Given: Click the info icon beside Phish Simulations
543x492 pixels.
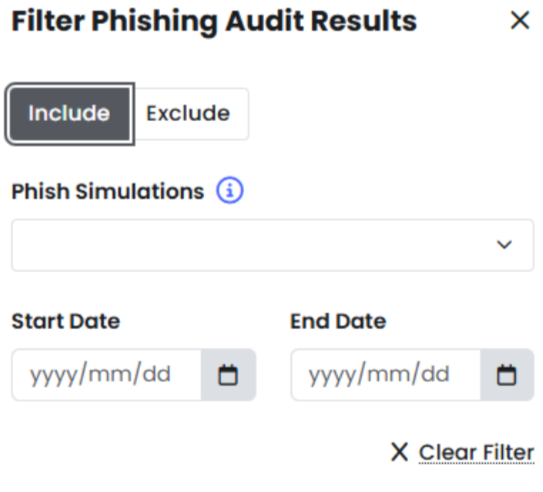Looking at the screenshot, I should click(230, 190).
